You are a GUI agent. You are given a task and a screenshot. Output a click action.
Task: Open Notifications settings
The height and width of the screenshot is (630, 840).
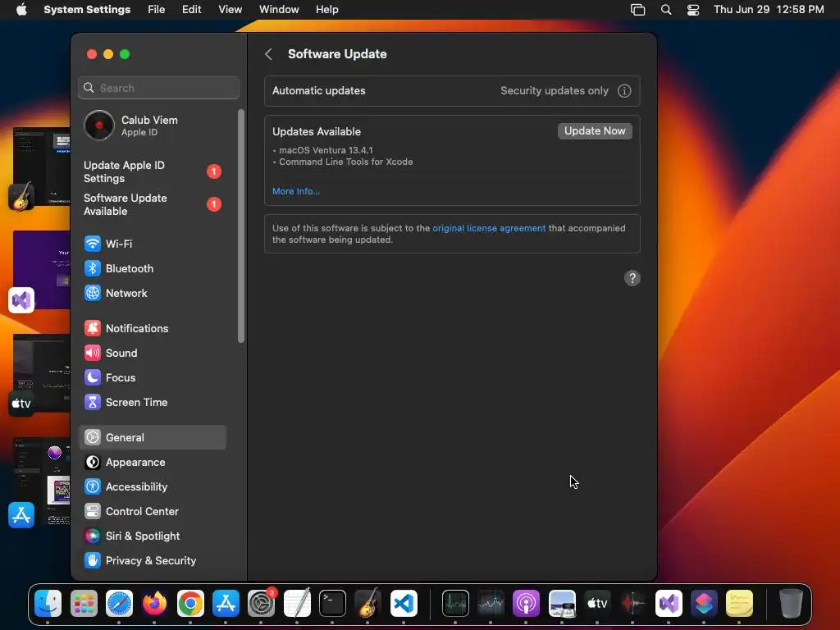tap(152, 328)
